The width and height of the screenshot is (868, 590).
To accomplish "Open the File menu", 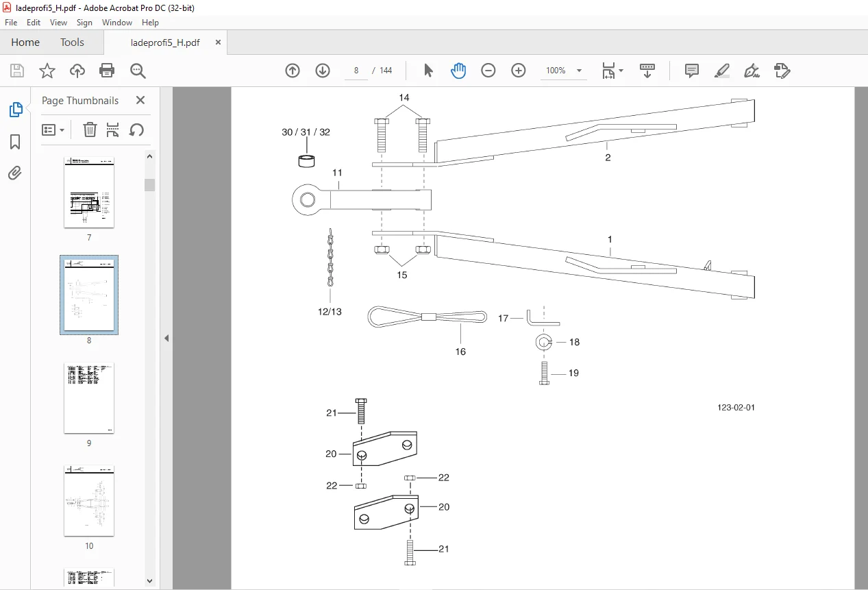I will 11,23.
